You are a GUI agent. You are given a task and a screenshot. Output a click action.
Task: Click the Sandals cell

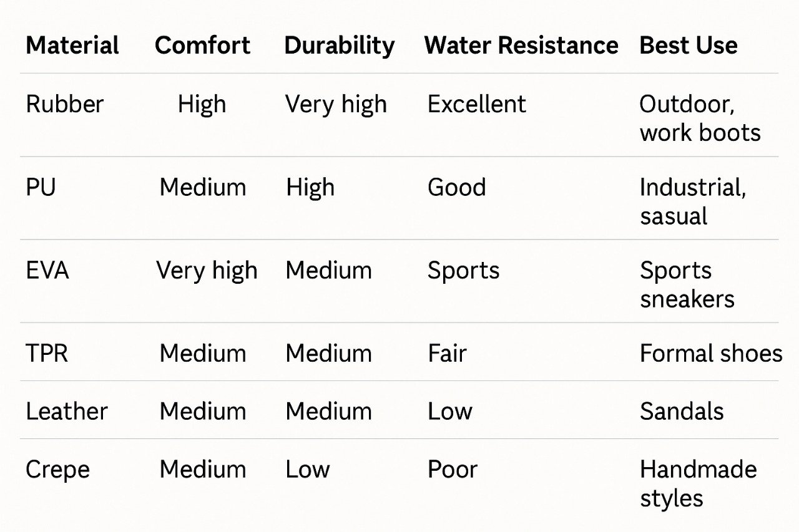(682, 411)
